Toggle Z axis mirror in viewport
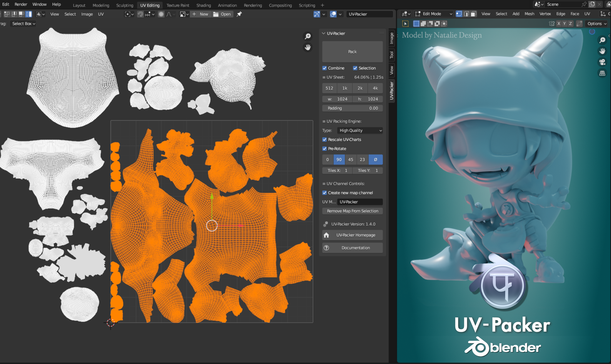This screenshot has width=611, height=364. pyautogui.click(x=570, y=24)
